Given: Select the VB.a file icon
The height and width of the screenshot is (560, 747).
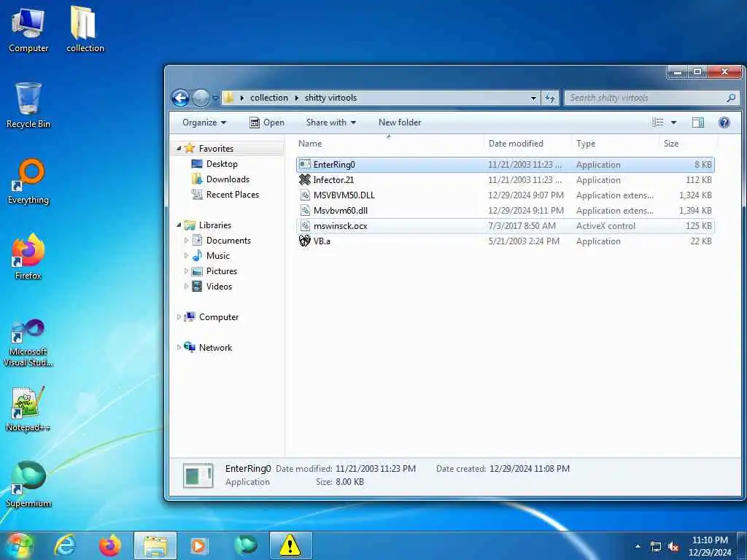Looking at the screenshot, I should click(305, 241).
